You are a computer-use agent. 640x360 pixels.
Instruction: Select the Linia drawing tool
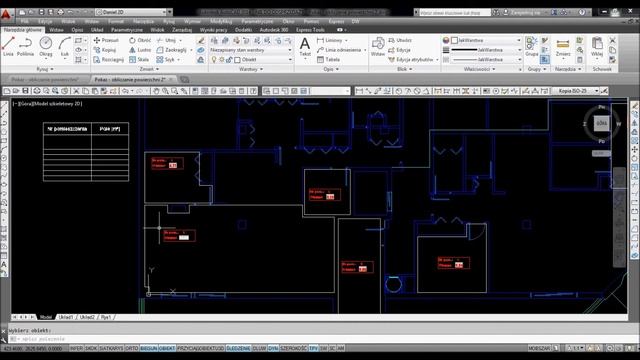pyautogui.click(x=8, y=46)
